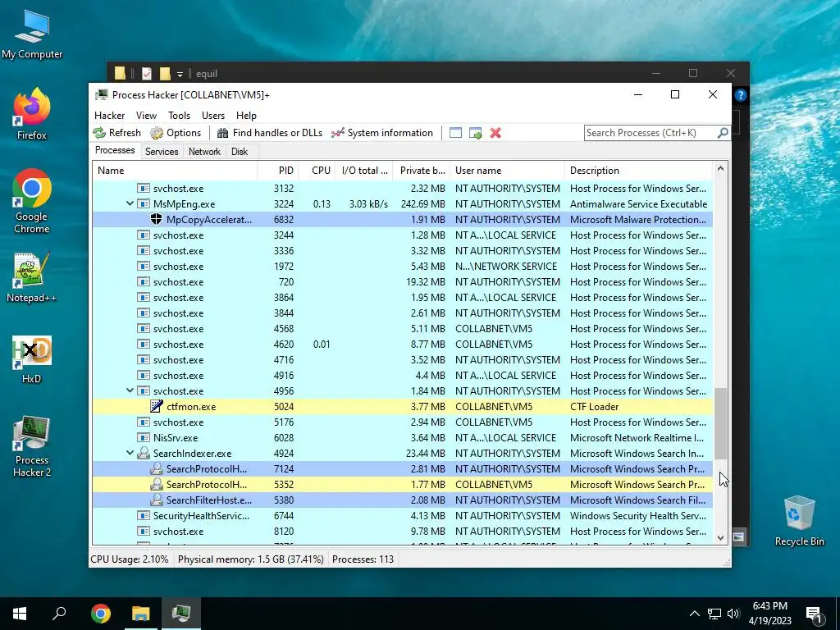
Task: Open the View menu
Action: (x=146, y=115)
